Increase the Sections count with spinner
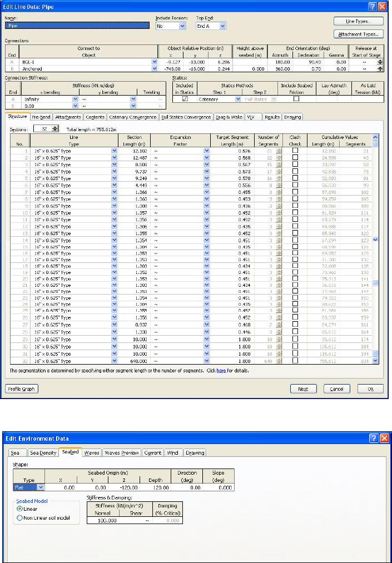 (x=54, y=126)
